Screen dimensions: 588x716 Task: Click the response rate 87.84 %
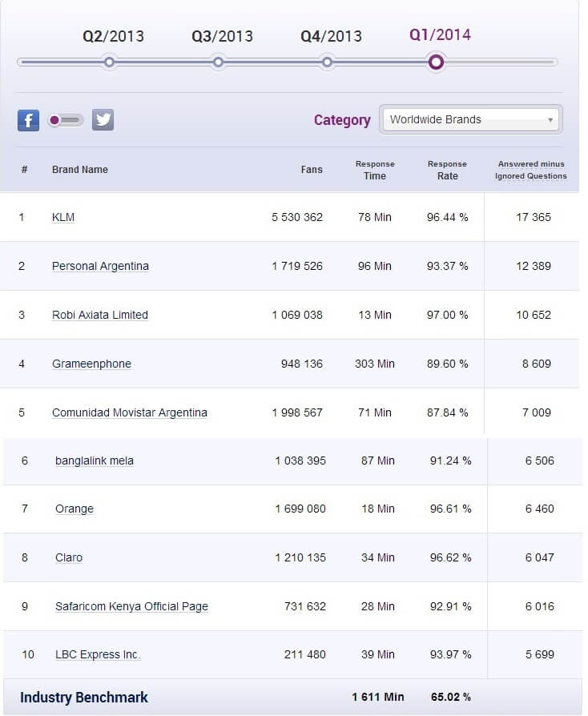(x=447, y=412)
